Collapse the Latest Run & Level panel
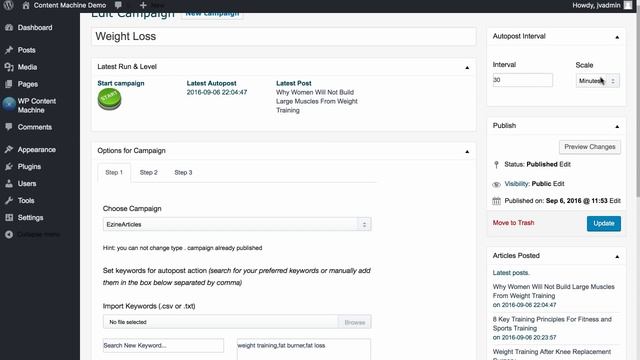 pos(467,67)
